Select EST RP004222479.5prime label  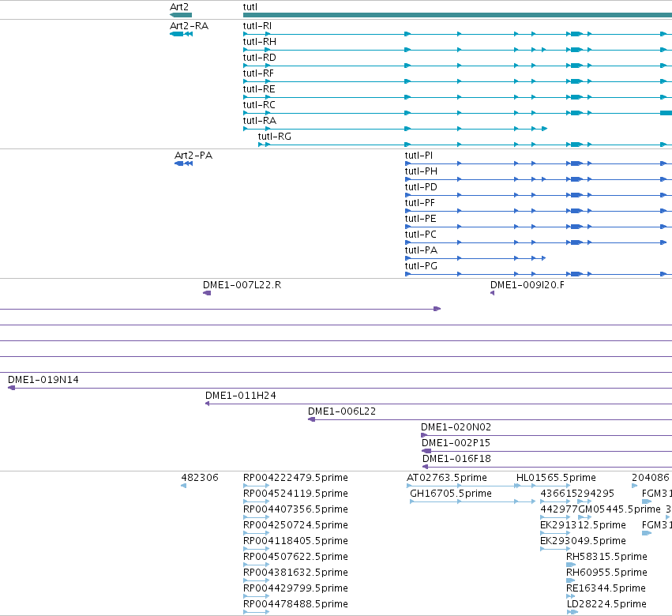[x=295, y=478]
